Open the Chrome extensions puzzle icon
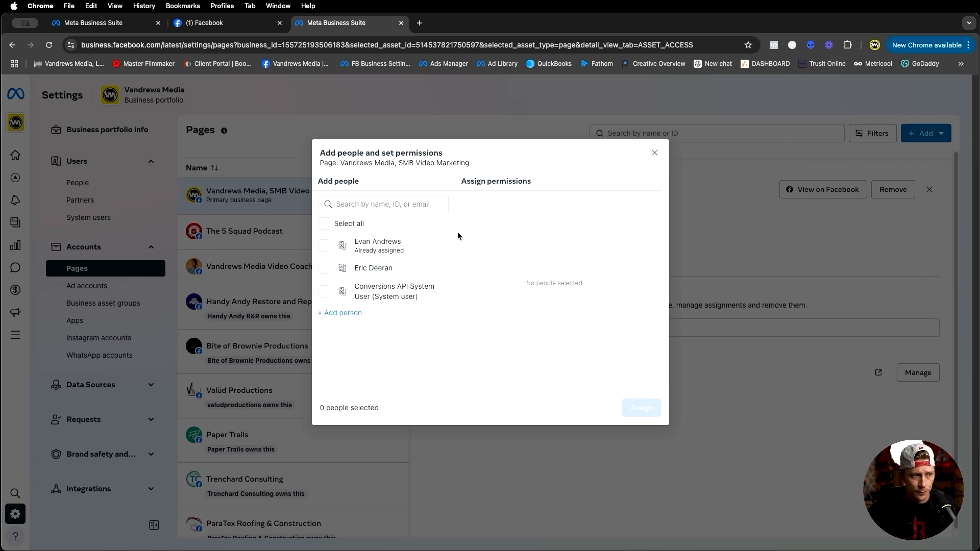980x551 pixels. pos(848,45)
